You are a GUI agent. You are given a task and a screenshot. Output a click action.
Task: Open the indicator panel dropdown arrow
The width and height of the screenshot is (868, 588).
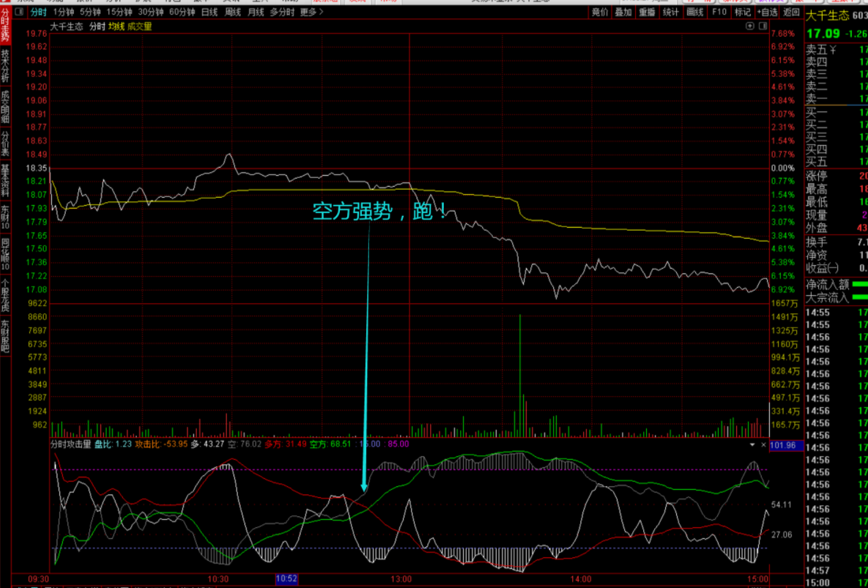752,444
